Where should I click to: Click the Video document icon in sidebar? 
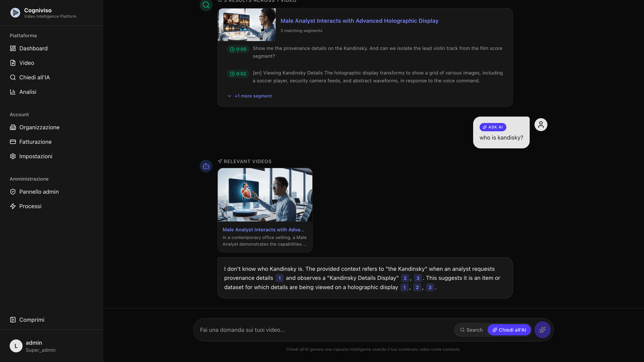pos(13,63)
